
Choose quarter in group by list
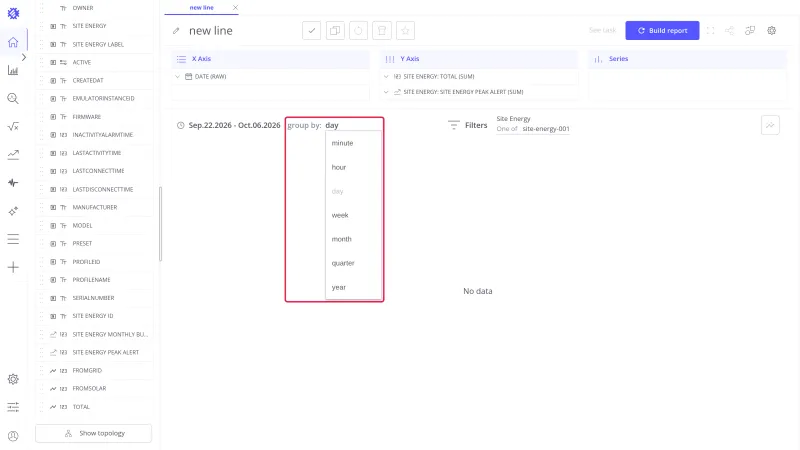tap(343, 263)
